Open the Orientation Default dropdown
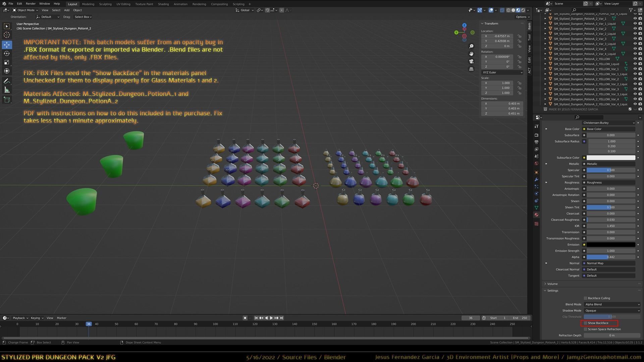This screenshot has width=644, height=362. click(48, 17)
